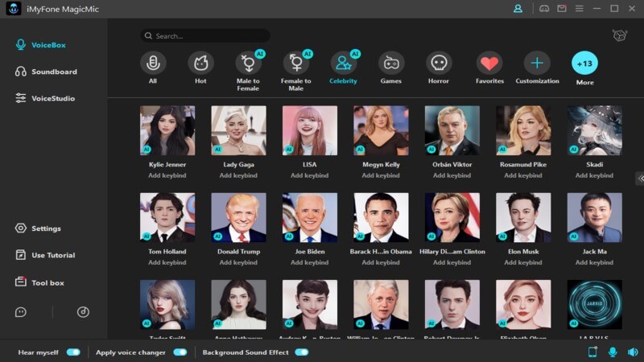Select the Orbán Viktor voice
The width and height of the screenshot is (644, 362).
(452, 130)
